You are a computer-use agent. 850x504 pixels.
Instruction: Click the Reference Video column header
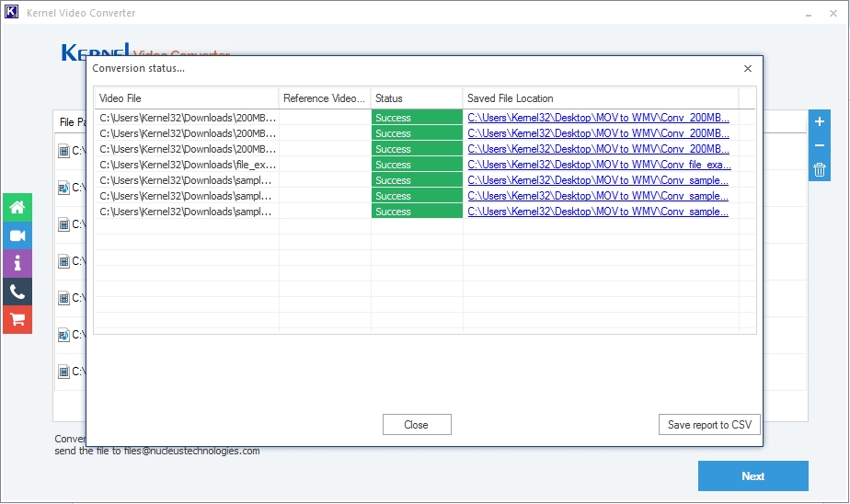click(324, 98)
